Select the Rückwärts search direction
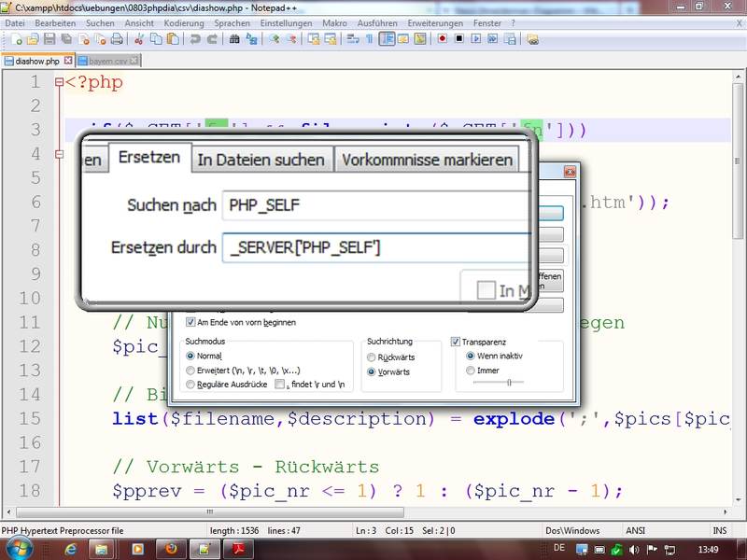747x560 pixels. (373, 357)
